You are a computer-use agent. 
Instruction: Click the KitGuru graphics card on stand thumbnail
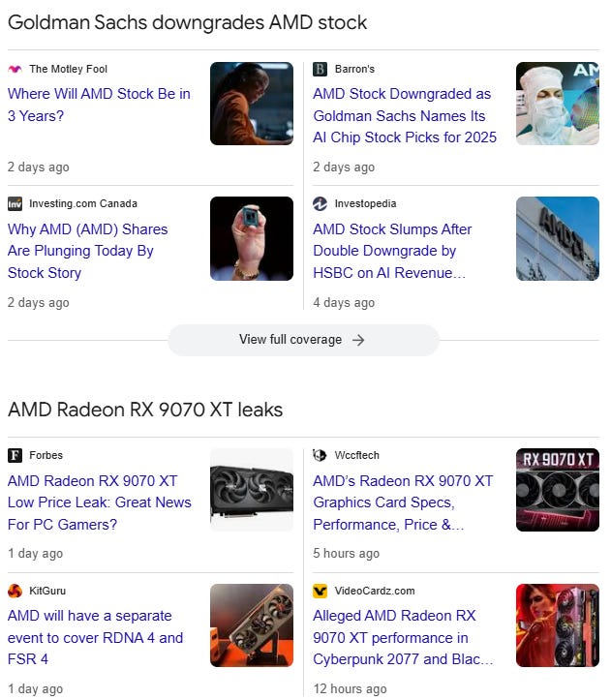pos(252,625)
